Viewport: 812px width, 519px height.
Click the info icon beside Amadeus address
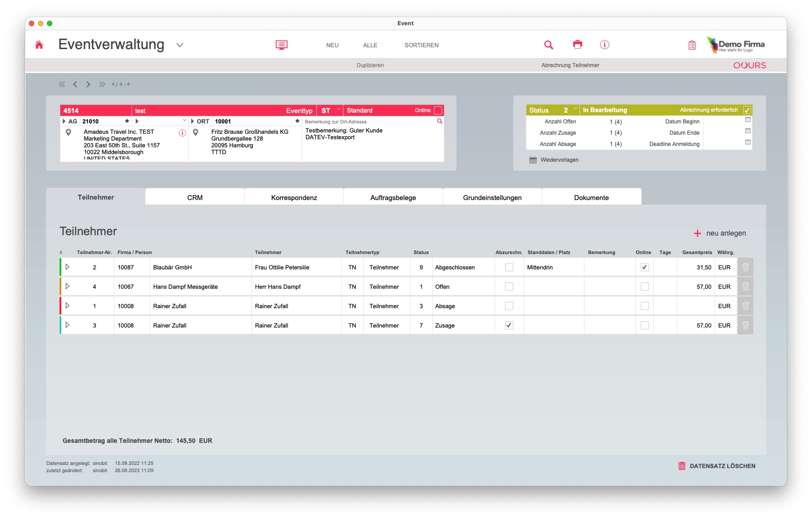click(182, 133)
